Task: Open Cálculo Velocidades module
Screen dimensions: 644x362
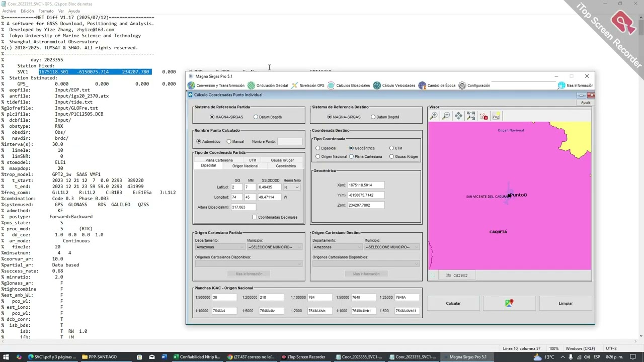Action: coord(394,85)
